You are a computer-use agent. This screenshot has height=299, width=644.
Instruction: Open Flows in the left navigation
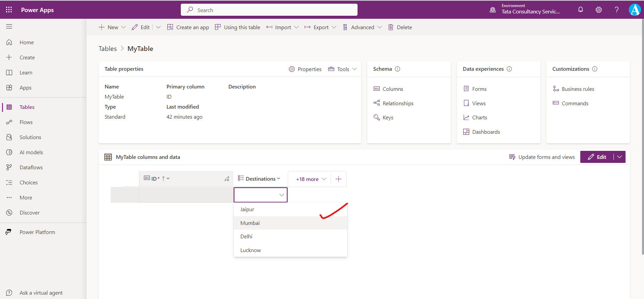click(26, 122)
